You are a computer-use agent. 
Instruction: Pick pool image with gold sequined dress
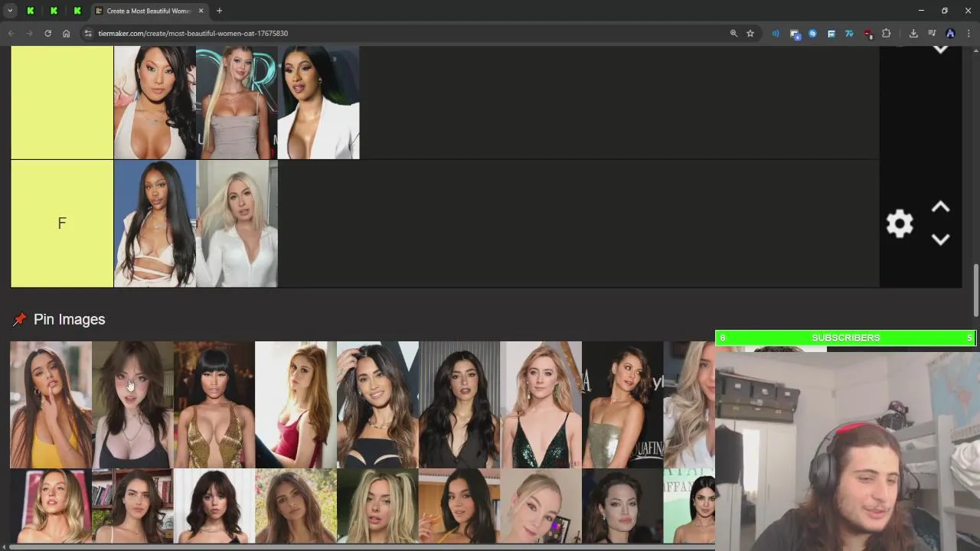pos(214,404)
